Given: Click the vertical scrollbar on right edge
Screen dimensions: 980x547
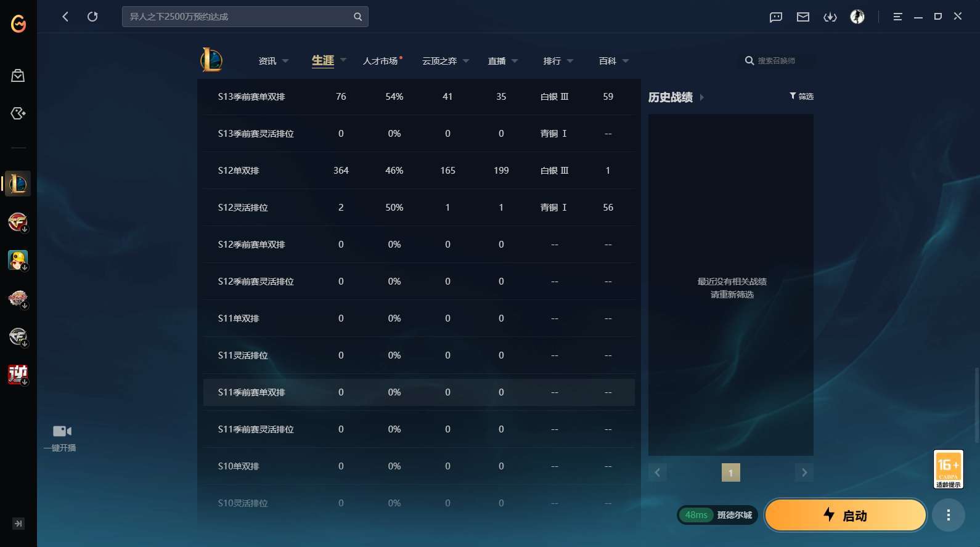Looking at the screenshot, I should [x=977, y=405].
